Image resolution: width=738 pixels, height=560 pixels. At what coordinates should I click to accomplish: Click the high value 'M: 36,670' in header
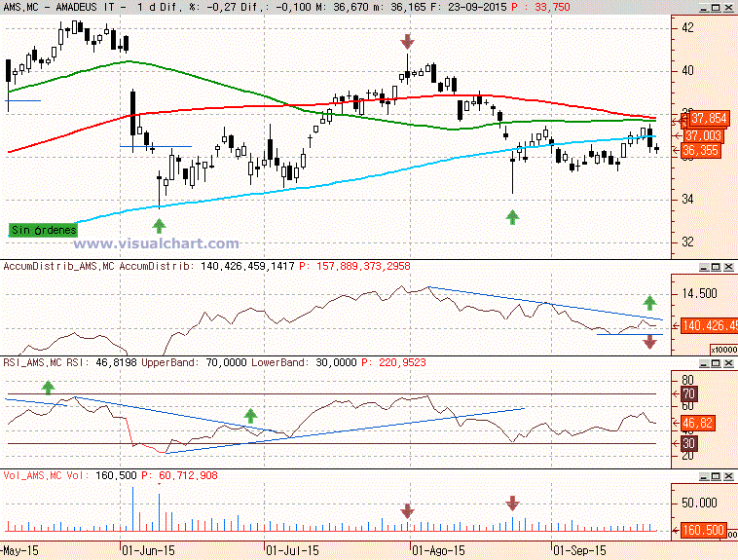click(x=351, y=8)
